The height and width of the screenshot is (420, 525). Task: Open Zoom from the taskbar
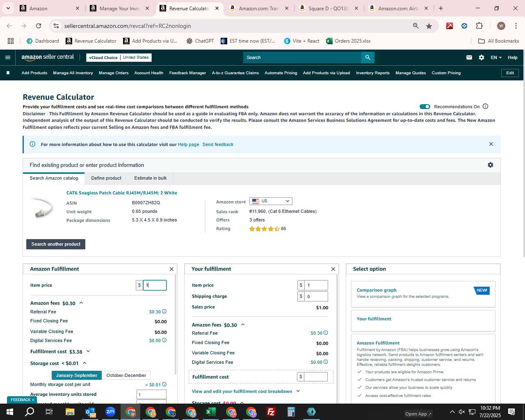(110, 412)
